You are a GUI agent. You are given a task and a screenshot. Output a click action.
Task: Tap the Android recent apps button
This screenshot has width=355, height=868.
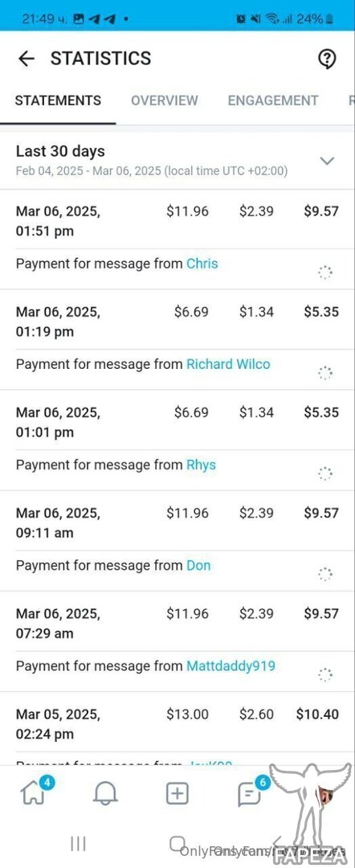[78, 844]
